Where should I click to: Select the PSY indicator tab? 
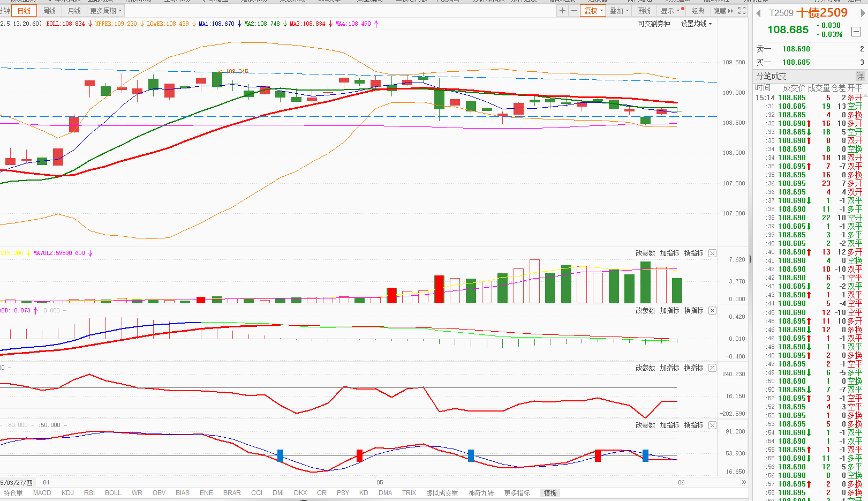click(x=343, y=493)
